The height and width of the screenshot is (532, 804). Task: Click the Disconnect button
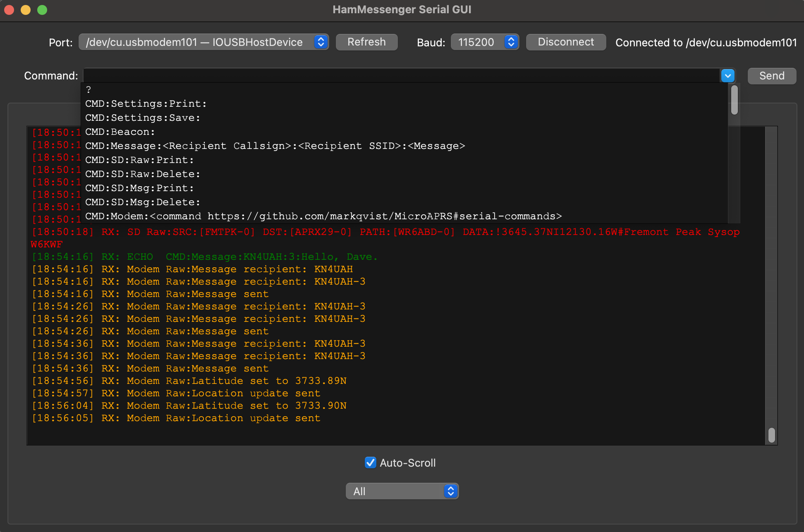coord(566,42)
